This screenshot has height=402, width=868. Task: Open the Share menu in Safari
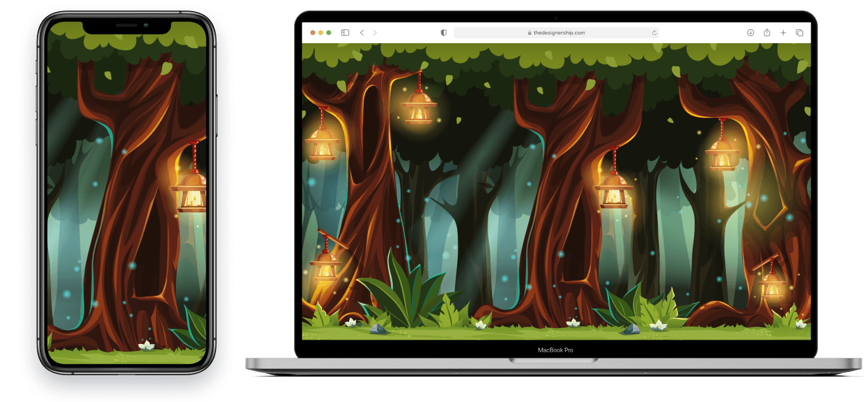[767, 32]
